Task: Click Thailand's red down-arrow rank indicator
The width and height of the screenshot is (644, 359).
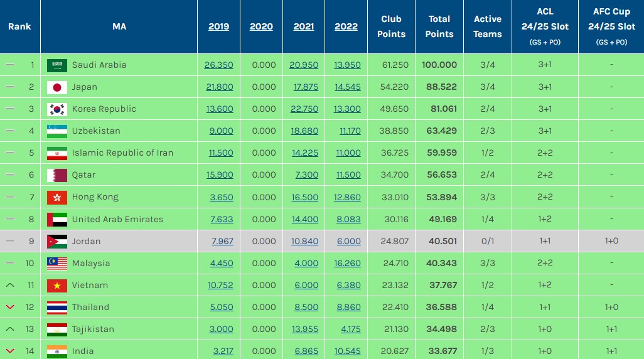Action: 10,307
